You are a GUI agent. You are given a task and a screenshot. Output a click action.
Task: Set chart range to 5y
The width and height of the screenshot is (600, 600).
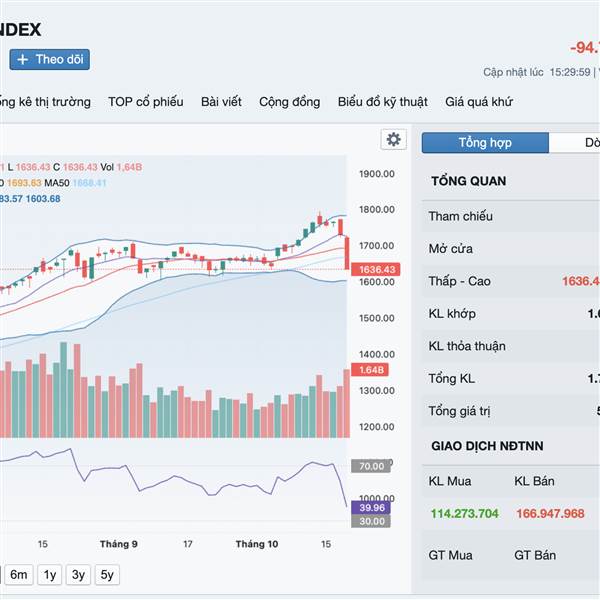108,575
